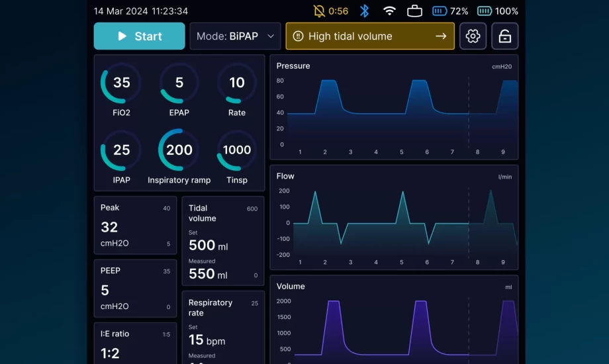Open the High tidal volume alert
This screenshot has height=364, width=609.
(x=370, y=36)
